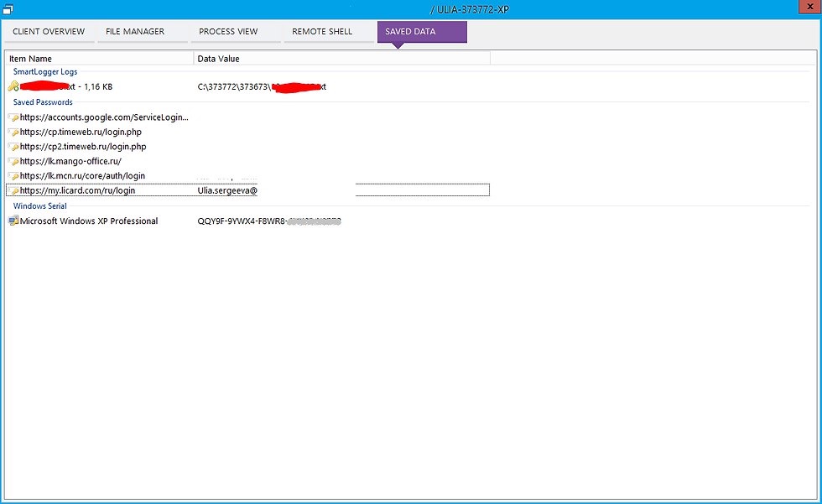This screenshot has height=504, width=822.
Task: Click the Ulia.sergeeva@ data value
Action: pyautogui.click(x=227, y=190)
